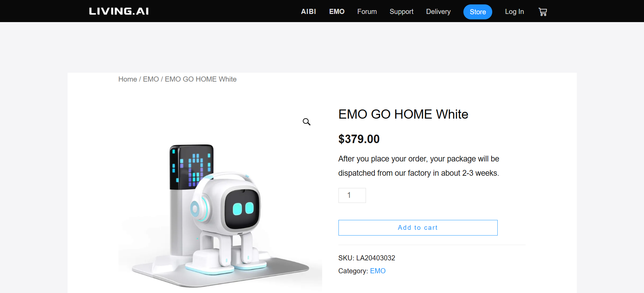
Task: Click the EMO GO HOME White title
Action: pyautogui.click(x=403, y=114)
